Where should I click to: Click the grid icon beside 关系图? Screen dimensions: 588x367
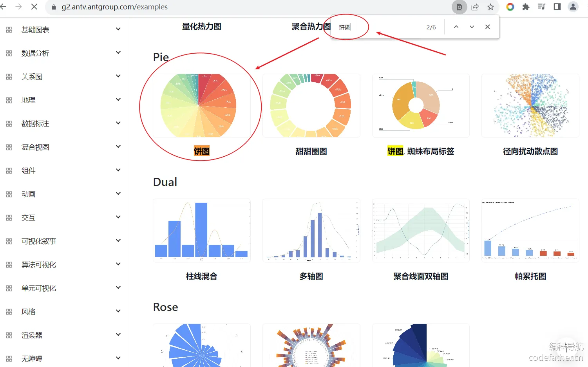[9, 77]
